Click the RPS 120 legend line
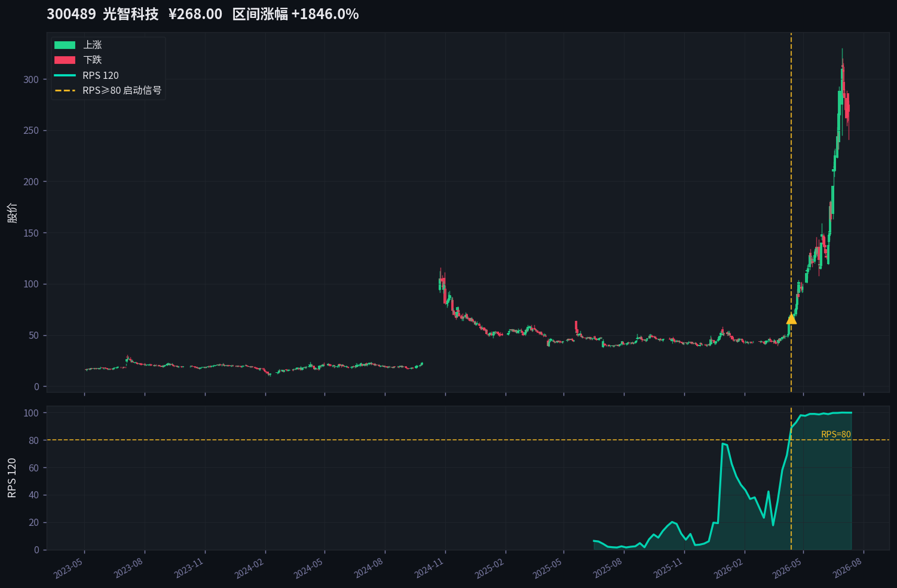This screenshot has height=588, width=897. (x=65, y=75)
